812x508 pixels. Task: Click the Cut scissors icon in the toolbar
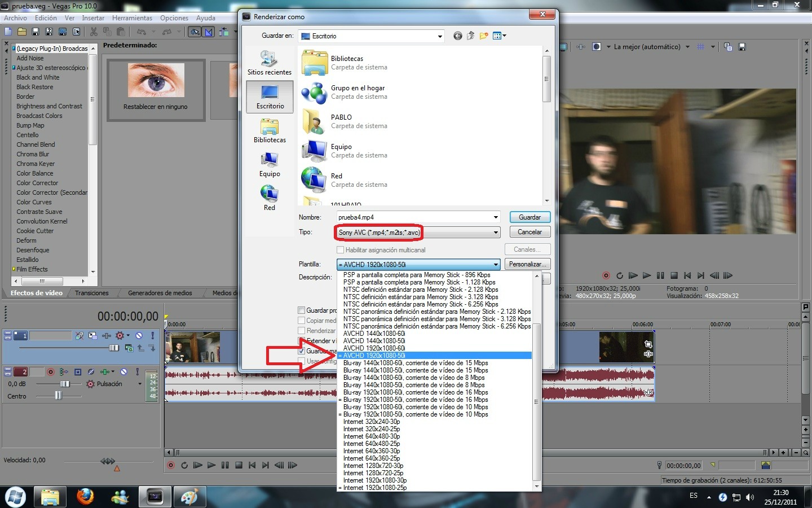pos(94,32)
